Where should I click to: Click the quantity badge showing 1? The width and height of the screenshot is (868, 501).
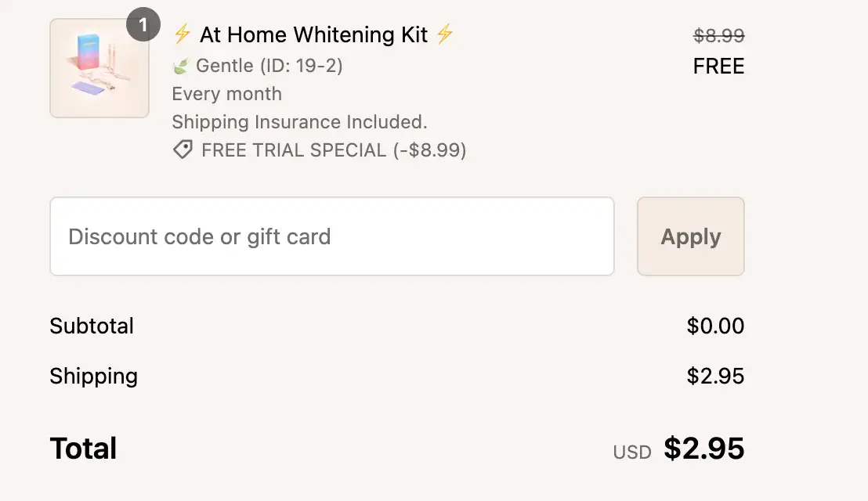(x=143, y=24)
